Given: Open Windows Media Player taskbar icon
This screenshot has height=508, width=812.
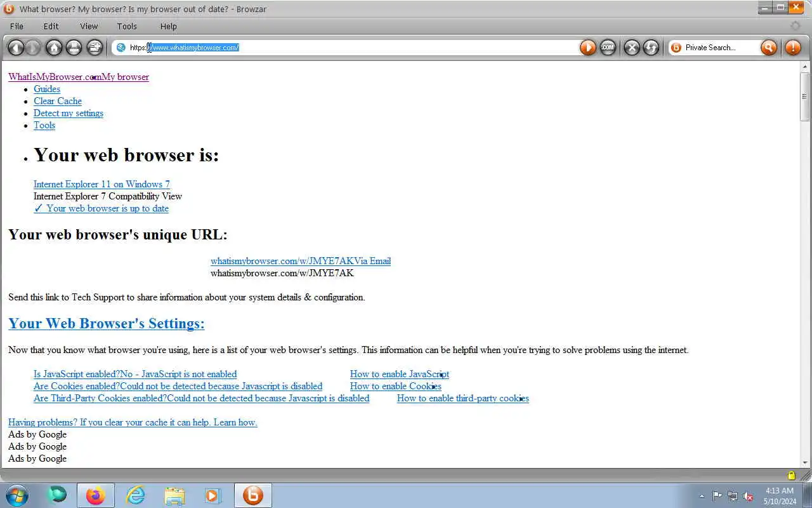Looking at the screenshot, I should click(x=213, y=495).
